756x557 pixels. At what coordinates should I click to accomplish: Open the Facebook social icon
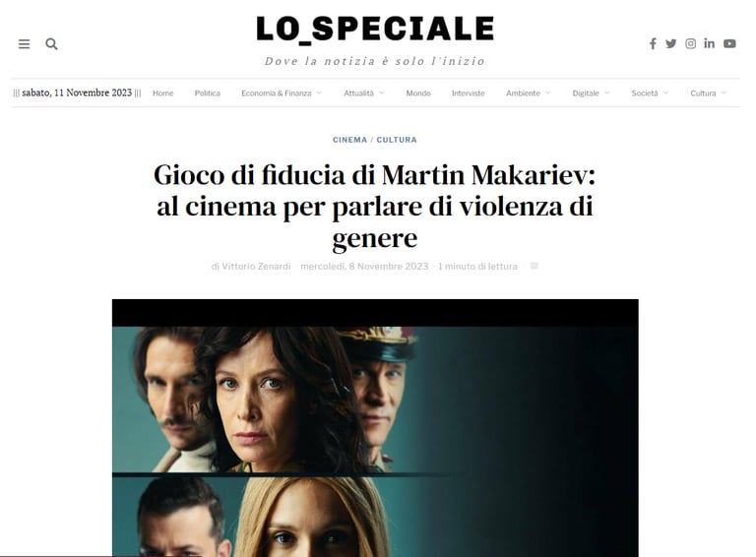(x=653, y=44)
